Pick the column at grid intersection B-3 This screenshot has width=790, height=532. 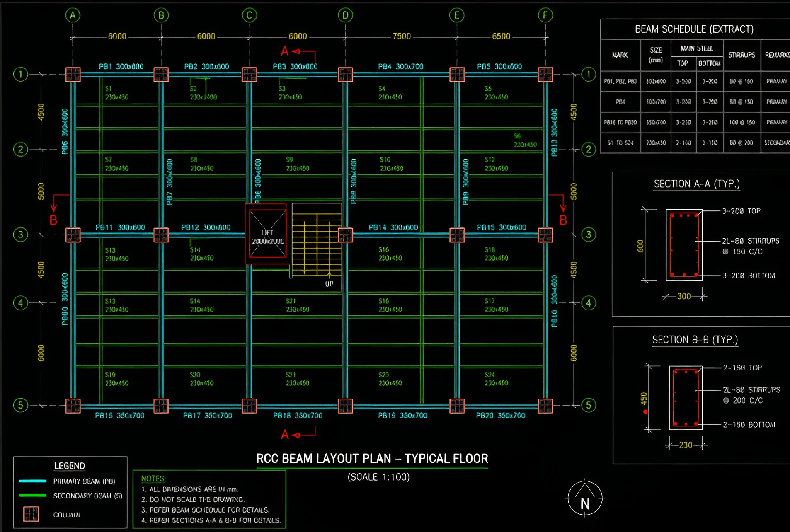click(161, 235)
